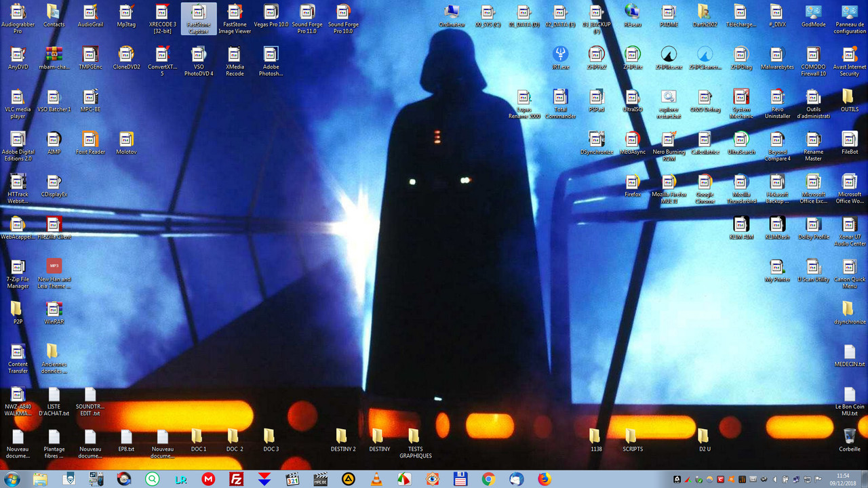Open Adobe Photoshop desktop shortcut
This screenshot has width=868, height=488.
click(x=271, y=61)
